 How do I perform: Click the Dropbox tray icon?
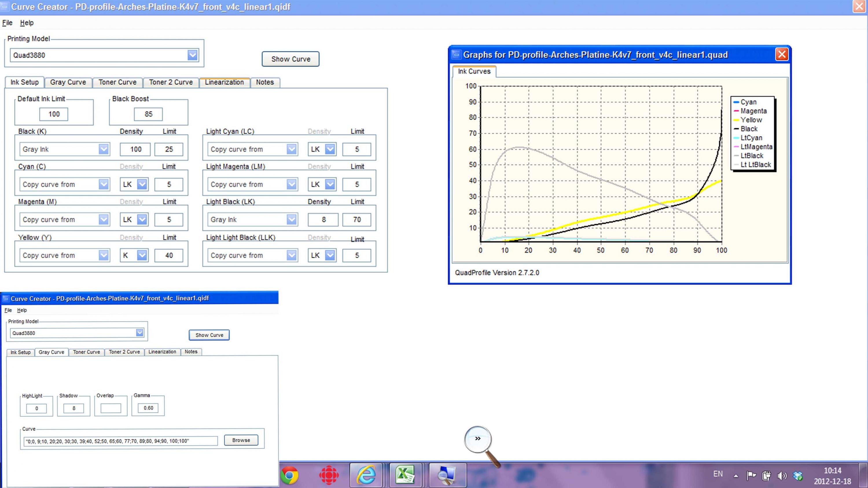coord(798,476)
